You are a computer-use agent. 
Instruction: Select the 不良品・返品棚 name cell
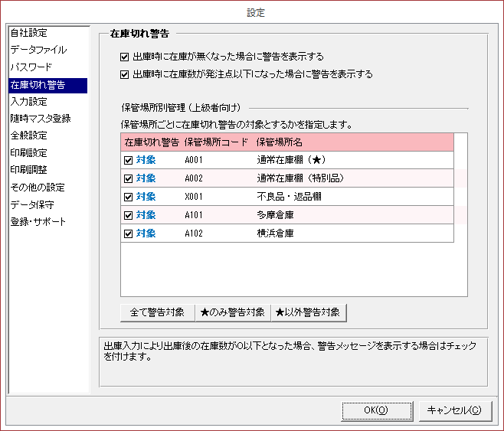[290, 197]
